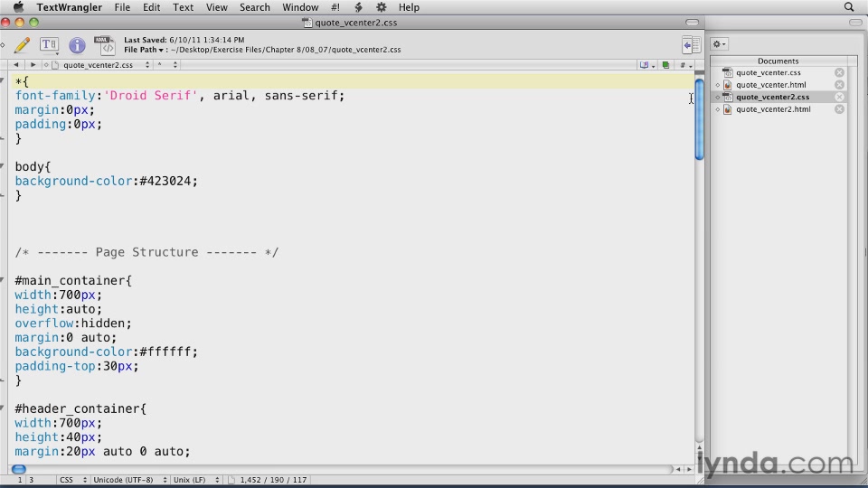The width and height of the screenshot is (868, 488).
Task: Open the File Path dropdown
Action: point(144,50)
